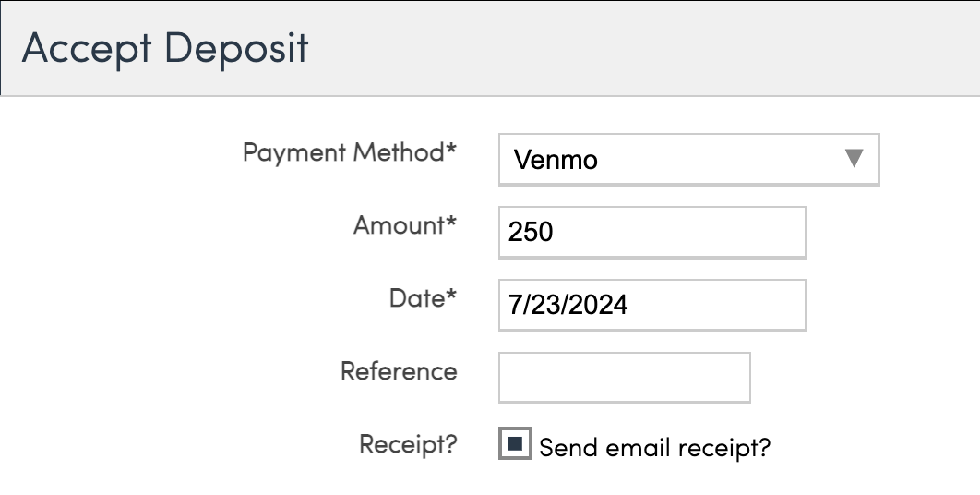The height and width of the screenshot is (495, 980).
Task: Click the "Payment Method" field label
Action: pos(343,152)
